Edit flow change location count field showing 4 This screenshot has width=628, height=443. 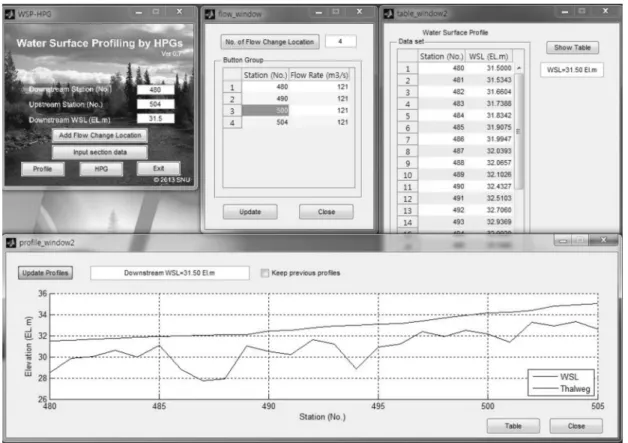(x=340, y=41)
